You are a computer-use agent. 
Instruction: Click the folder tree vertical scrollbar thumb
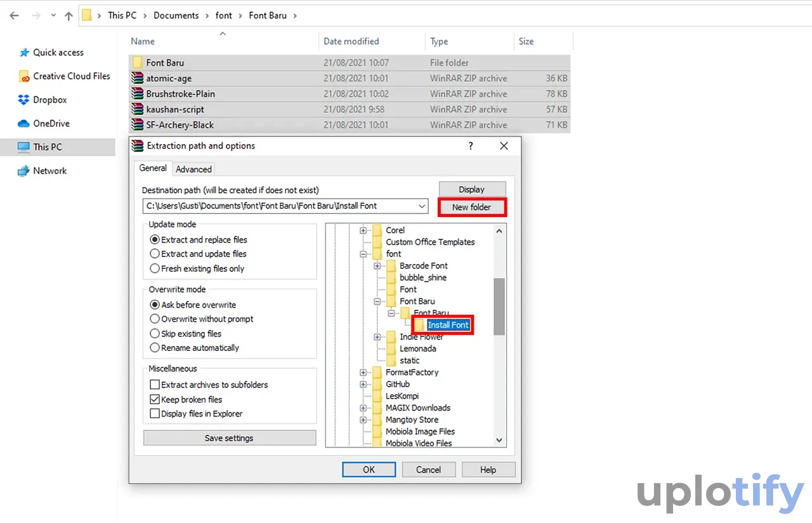[x=499, y=306]
